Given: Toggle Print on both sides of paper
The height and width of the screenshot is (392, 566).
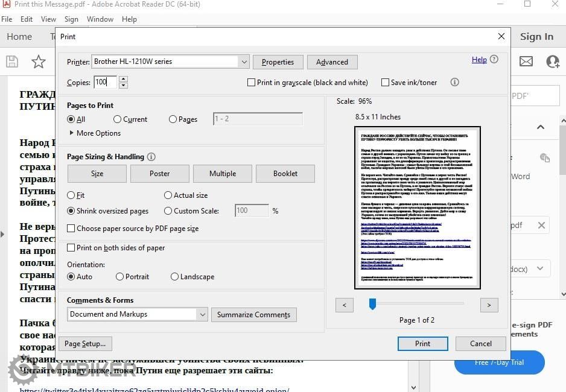Looking at the screenshot, I should click(x=71, y=248).
